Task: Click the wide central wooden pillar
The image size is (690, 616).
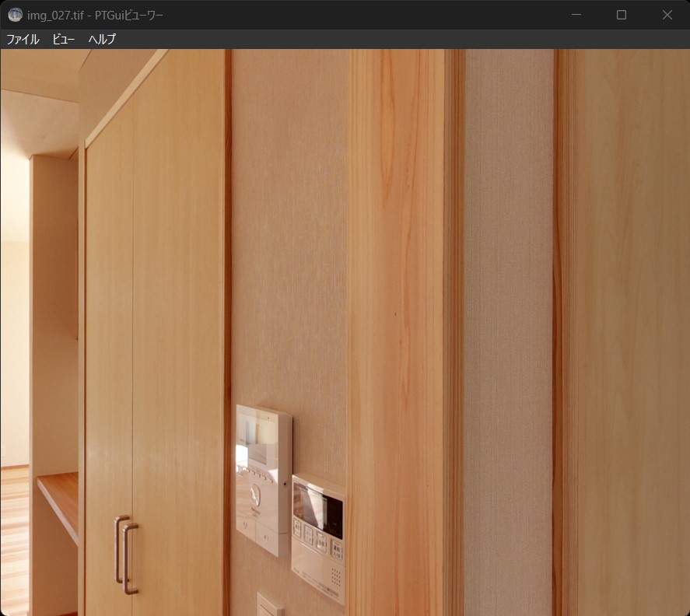Action: pos(397,311)
